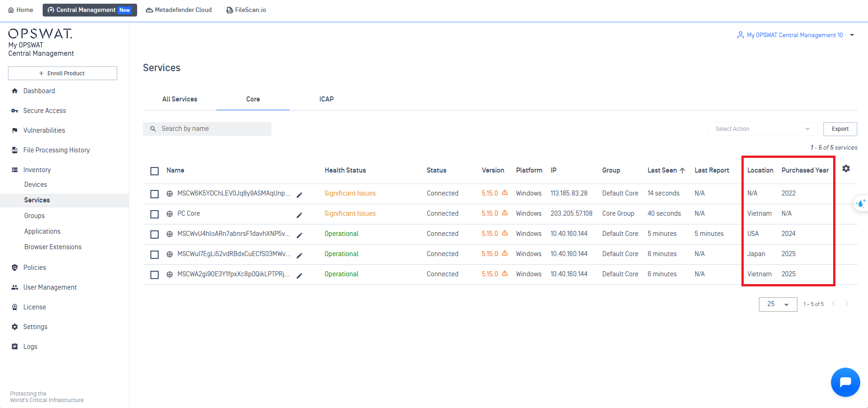Edit name of MSCW6K5YDChLEV0 service

pyautogui.click(x=299, y=195)
